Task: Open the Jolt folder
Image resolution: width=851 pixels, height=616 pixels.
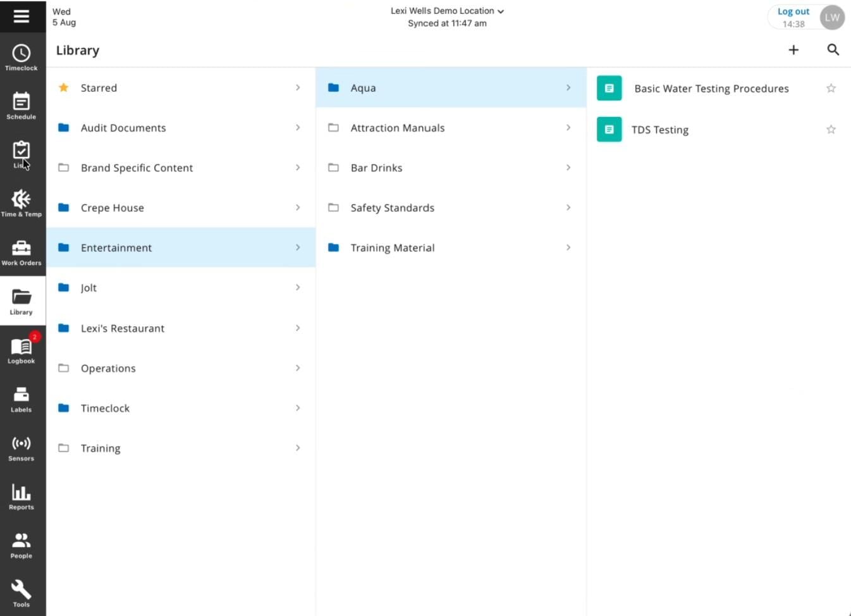Action: (x=181, y=288)
